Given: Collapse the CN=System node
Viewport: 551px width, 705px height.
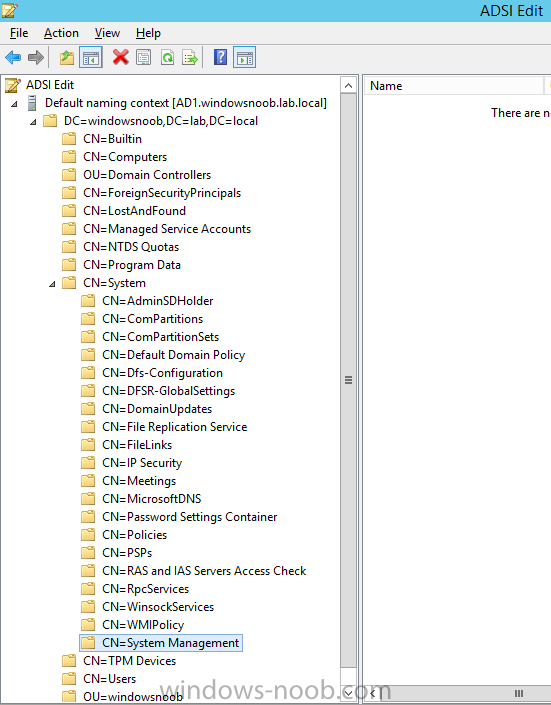Looking at the screenshot, I should (52, 284).
